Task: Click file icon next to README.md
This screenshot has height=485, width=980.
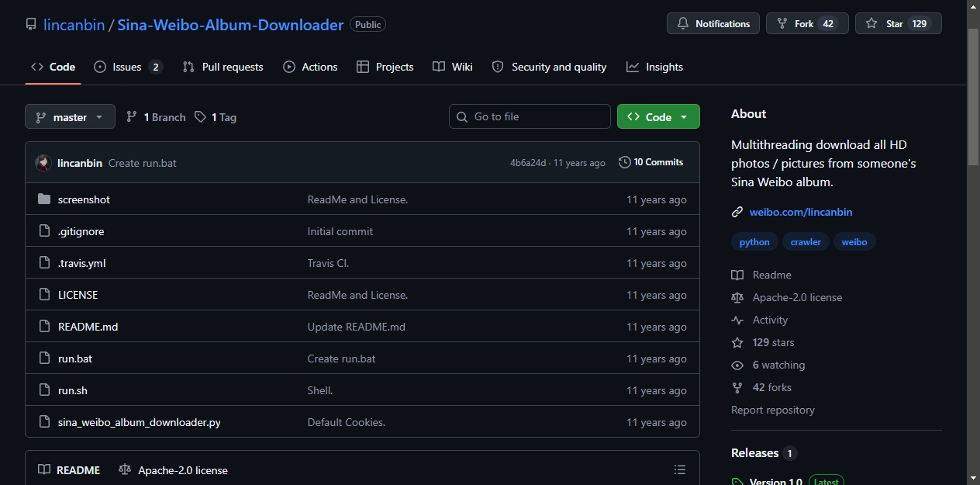Action: coord(44,327)
